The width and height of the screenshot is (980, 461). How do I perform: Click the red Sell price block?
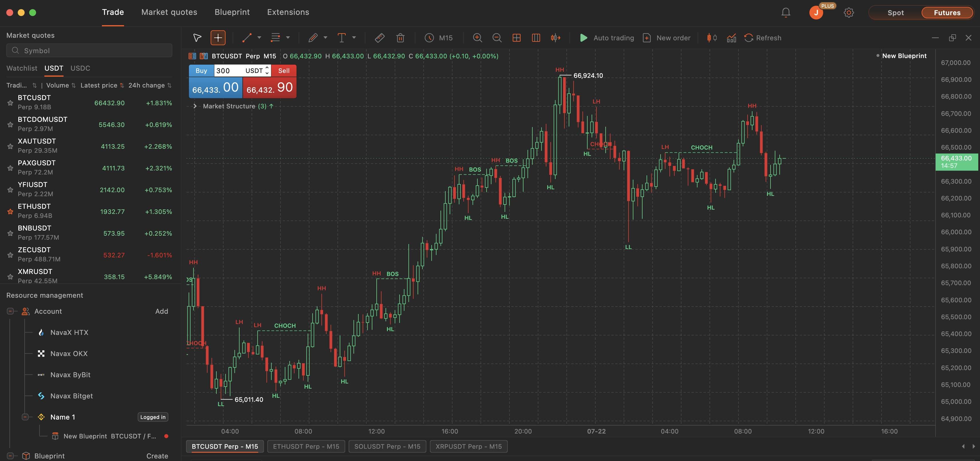point(269,88)
